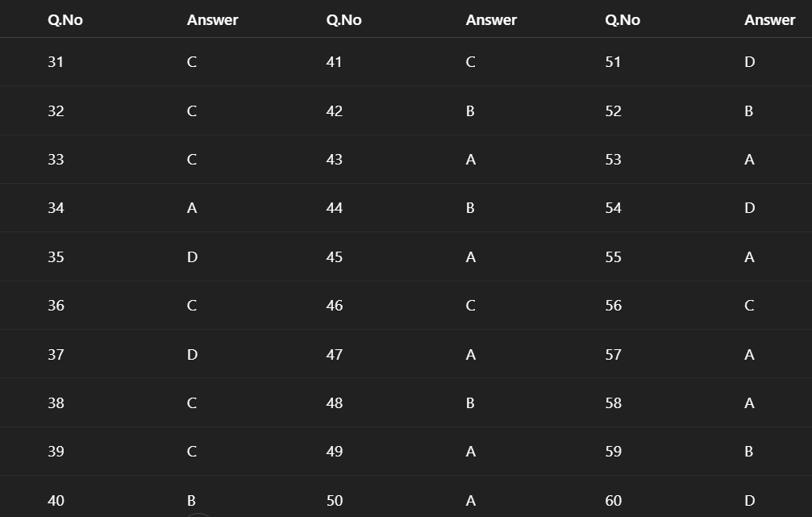812x517 pixels.
Task: Click the Q.No header above number 31
Action: [65, 20]
